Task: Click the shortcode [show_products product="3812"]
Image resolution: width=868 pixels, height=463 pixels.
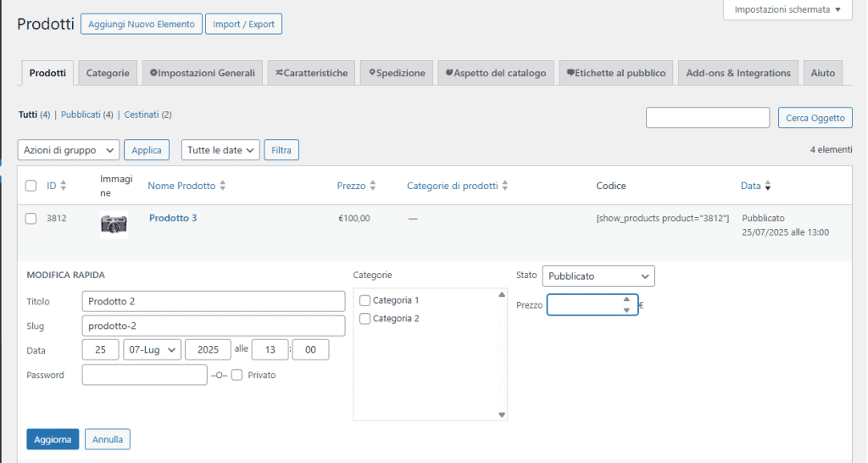Action: click(x=663, y=218)
